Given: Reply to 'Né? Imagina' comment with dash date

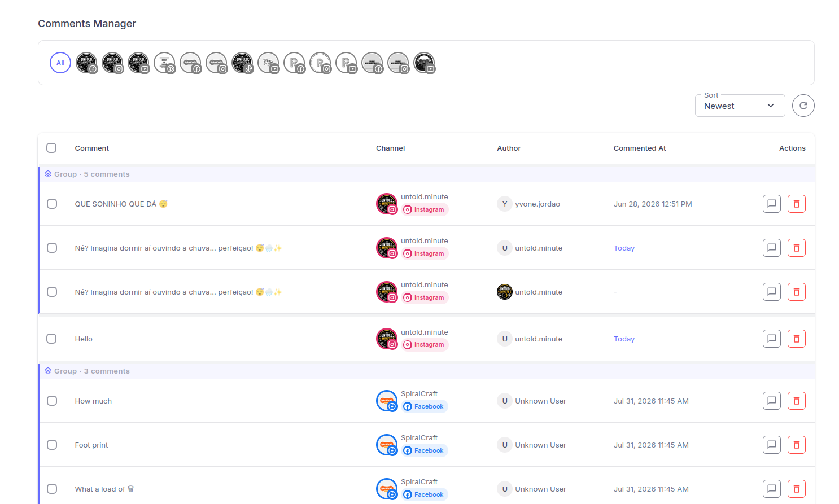Looking at the screenshot, I should [771, 292].
